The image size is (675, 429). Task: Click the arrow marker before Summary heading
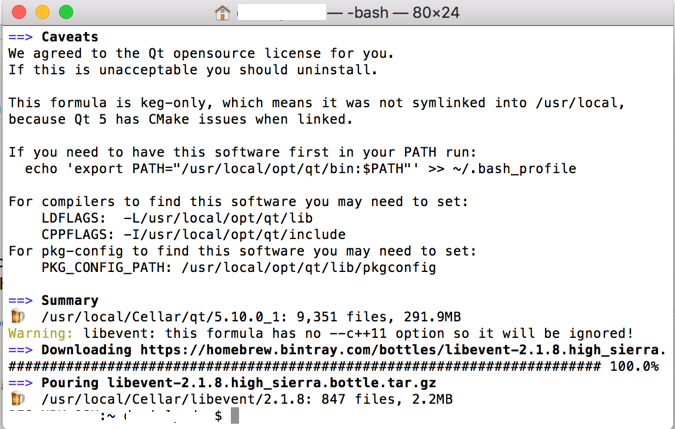20,300
